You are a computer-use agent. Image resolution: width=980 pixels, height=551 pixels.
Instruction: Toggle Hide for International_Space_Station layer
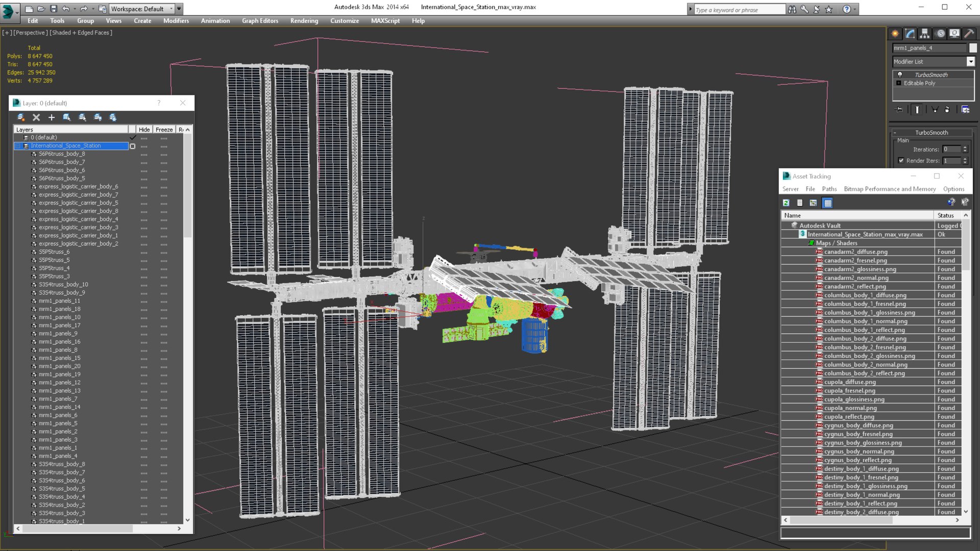point(144,146)
